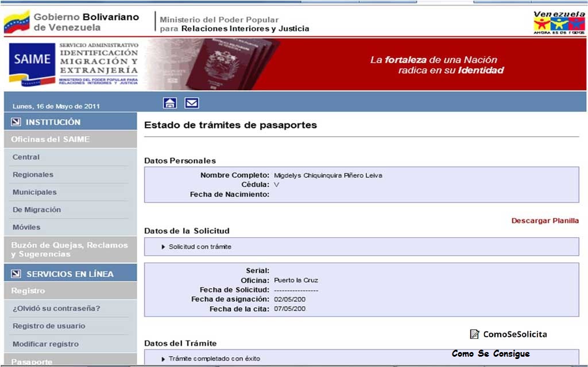This screenshot has width=588, height=367.
Task: Select the De Migración item
Action: tap(37, 210)
